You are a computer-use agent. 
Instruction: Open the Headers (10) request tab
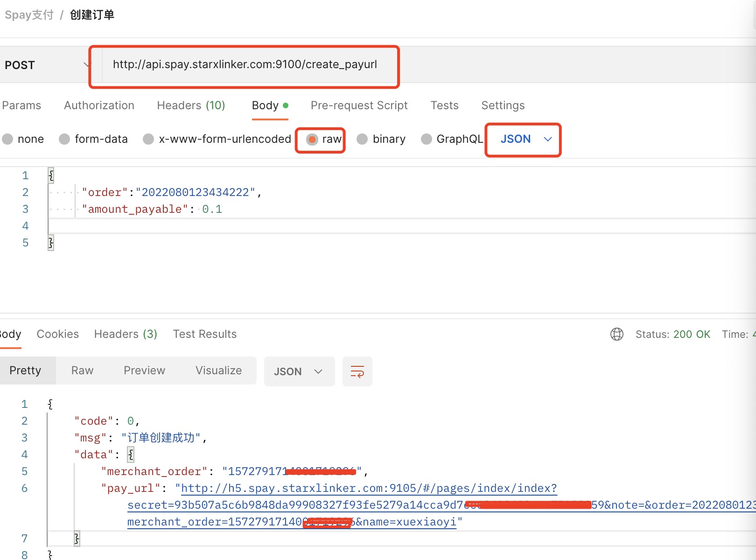click(191, 105)
